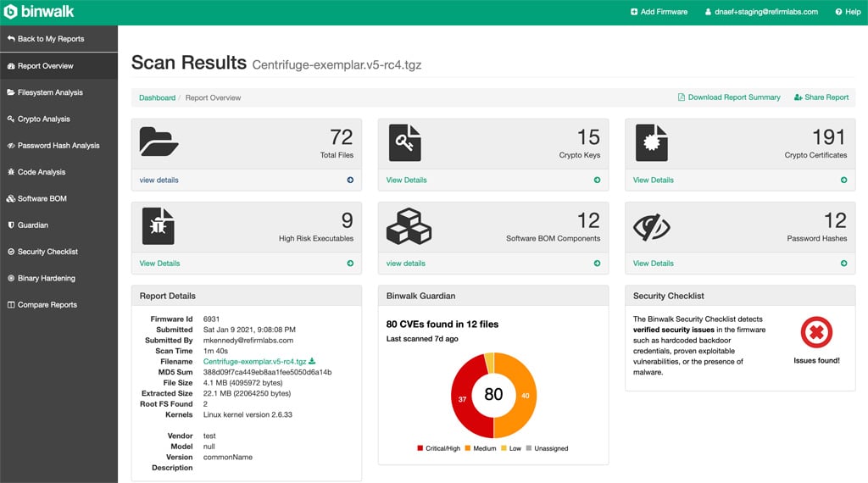868x483 pixels.
Task: Click the Crypto Keys file icon
Action: coord(404,142)
